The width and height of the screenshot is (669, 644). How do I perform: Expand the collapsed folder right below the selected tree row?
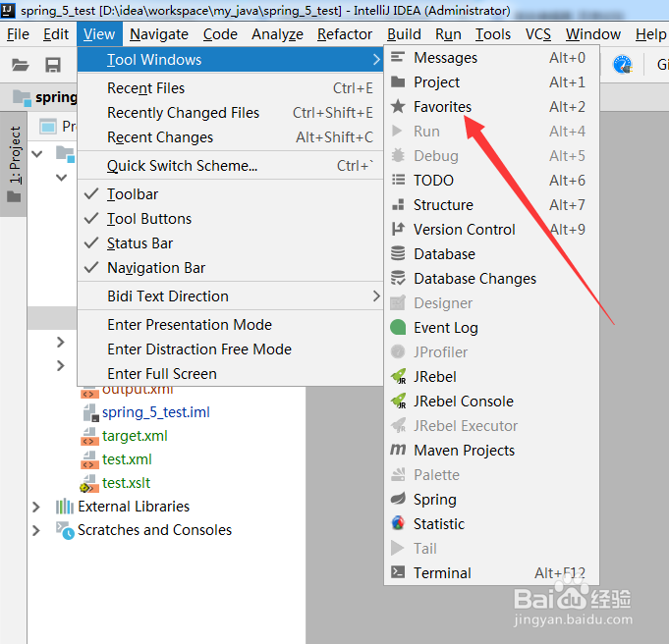click(x=61, y=342)
